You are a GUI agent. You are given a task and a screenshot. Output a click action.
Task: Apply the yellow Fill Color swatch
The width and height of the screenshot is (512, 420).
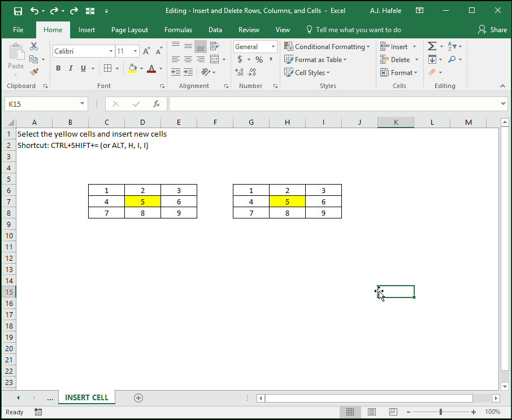point(132,68)
